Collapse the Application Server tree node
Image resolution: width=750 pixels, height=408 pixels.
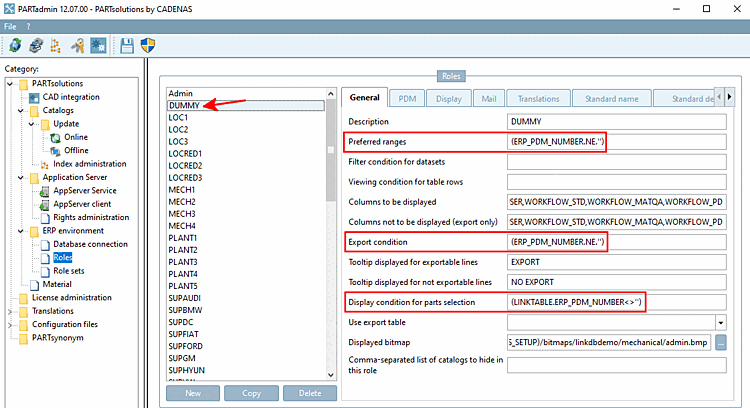[x=21, y=177]
